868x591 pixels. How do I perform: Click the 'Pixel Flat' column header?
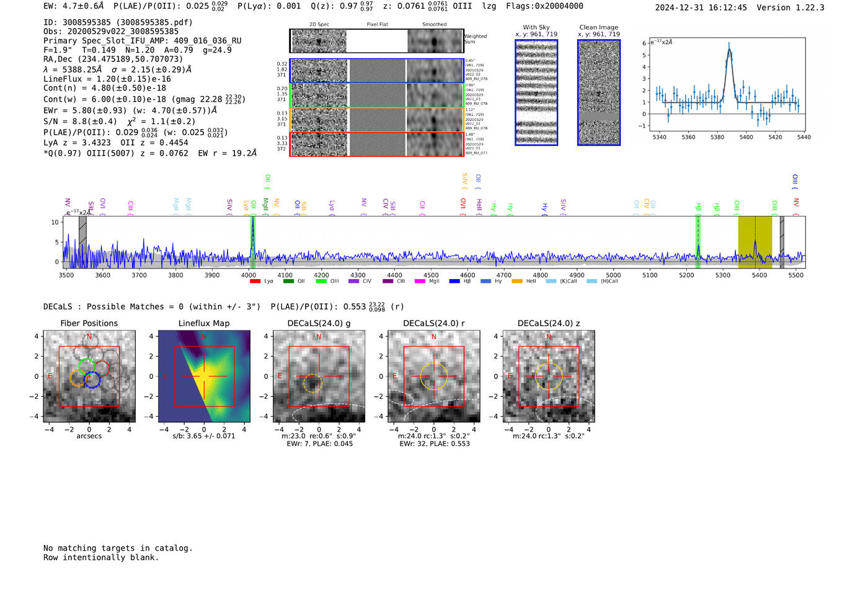377,25
